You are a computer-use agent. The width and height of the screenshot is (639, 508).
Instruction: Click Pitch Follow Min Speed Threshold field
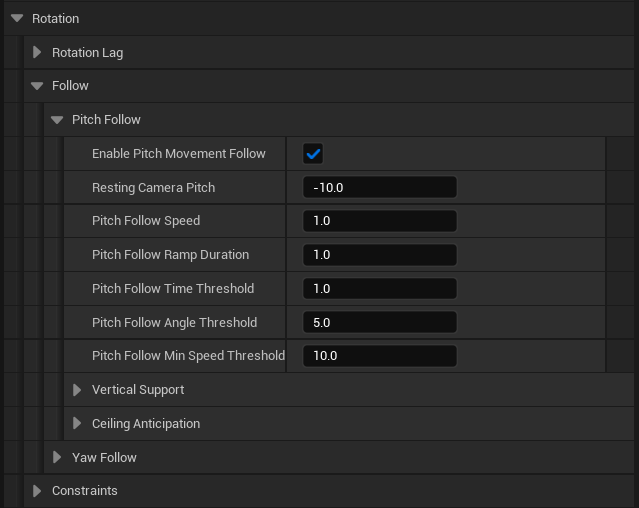click(379, 356)
